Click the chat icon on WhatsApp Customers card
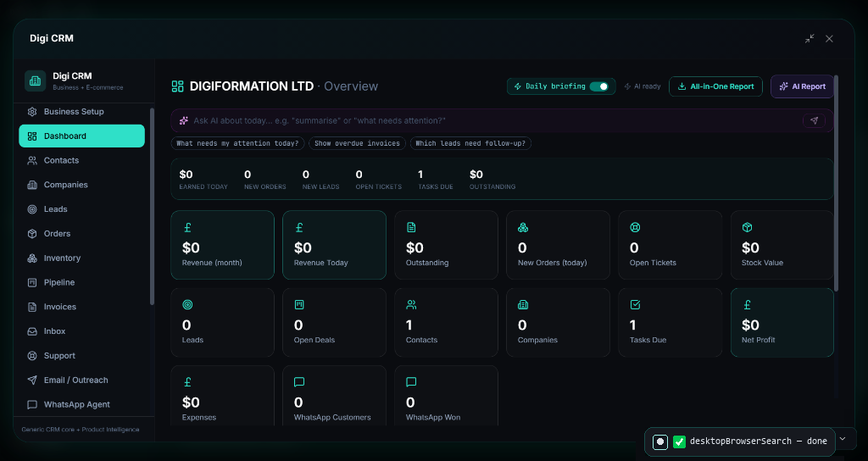 click(299, 382)
